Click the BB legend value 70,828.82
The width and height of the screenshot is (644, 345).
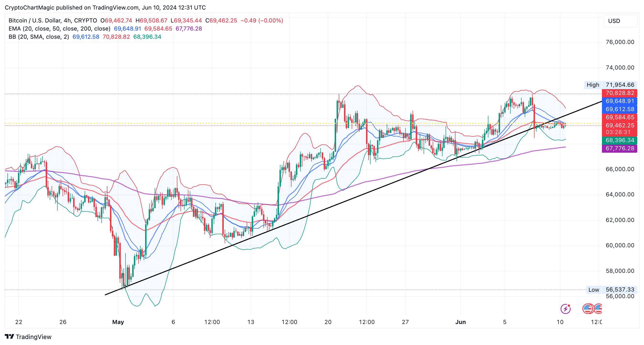point(116,37)
